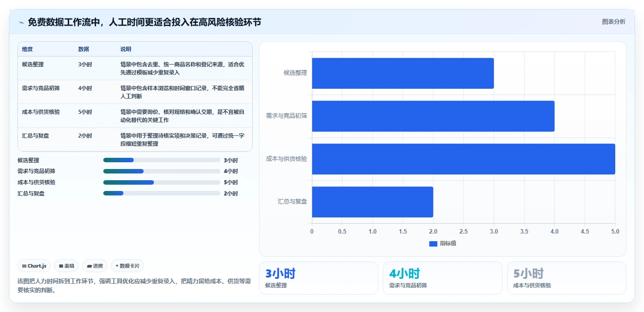Click the 图表分析 label in header
The height and width of the screenshot is (312, 644).
click(x=613, y=22)
